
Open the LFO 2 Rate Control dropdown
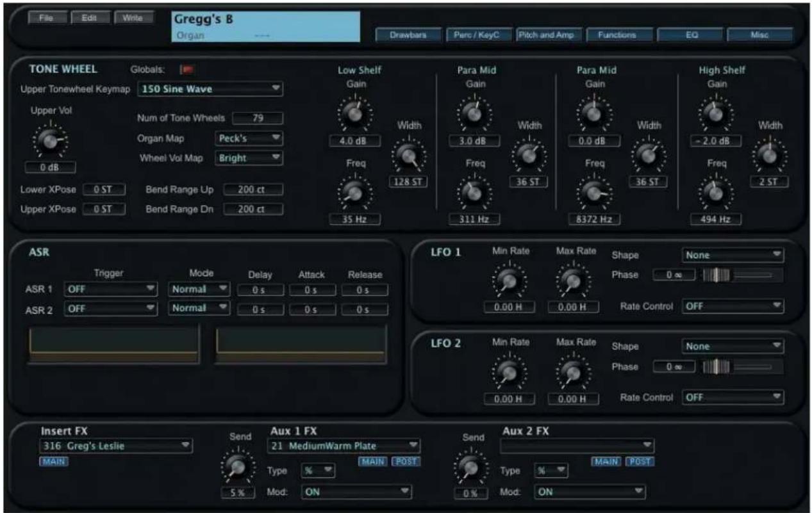(733, 398)
